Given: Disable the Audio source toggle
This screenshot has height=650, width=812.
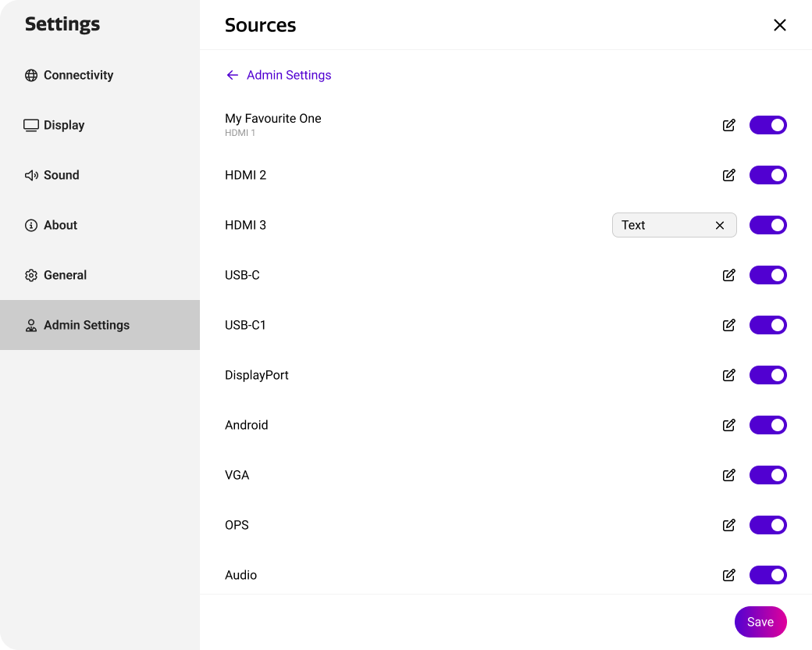Looking at the screenshot, I should coord(767,575).
